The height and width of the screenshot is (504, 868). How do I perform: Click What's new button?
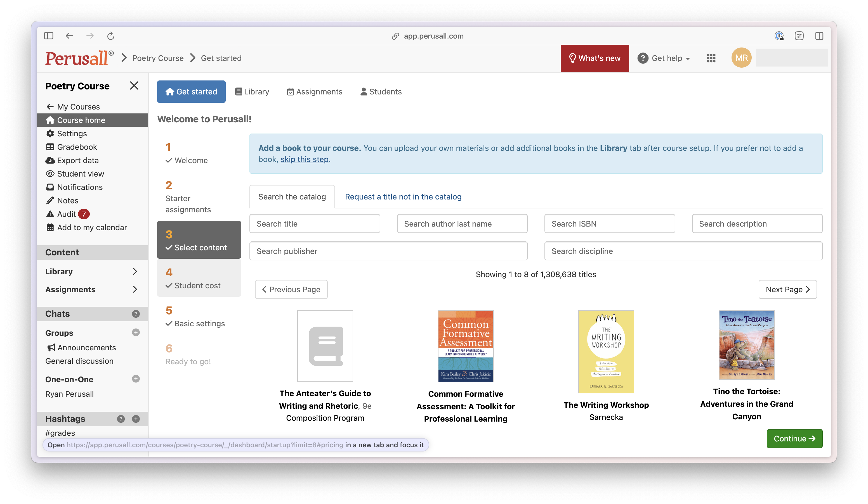[595, 58]
